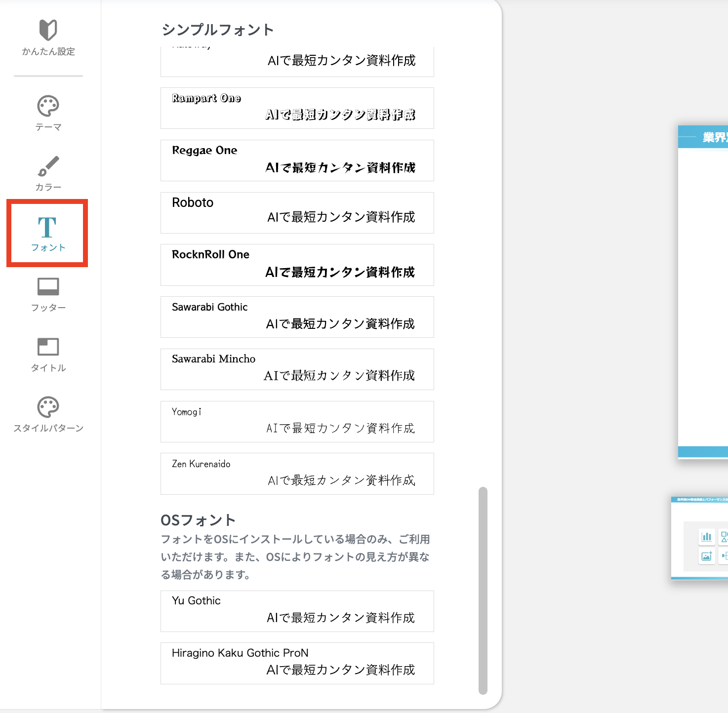Screen dimensions: 728x713
Task: Choose the Sawarabi Mincho font
Action: tap(297, 369)
